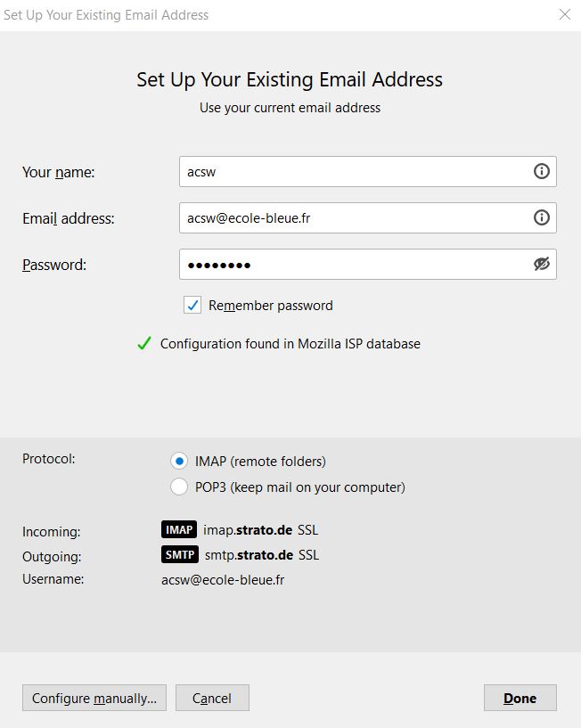This screenshot has width=581, height=728.
Task: Close the email setup dialog window
Action: (x=565, y=15)
